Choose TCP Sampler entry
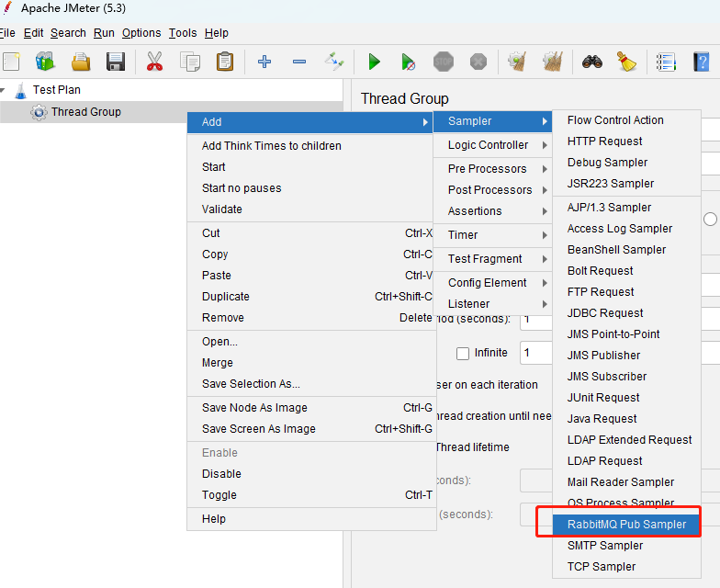The width and height of the screenshot is (720, 588). point(626,567)
